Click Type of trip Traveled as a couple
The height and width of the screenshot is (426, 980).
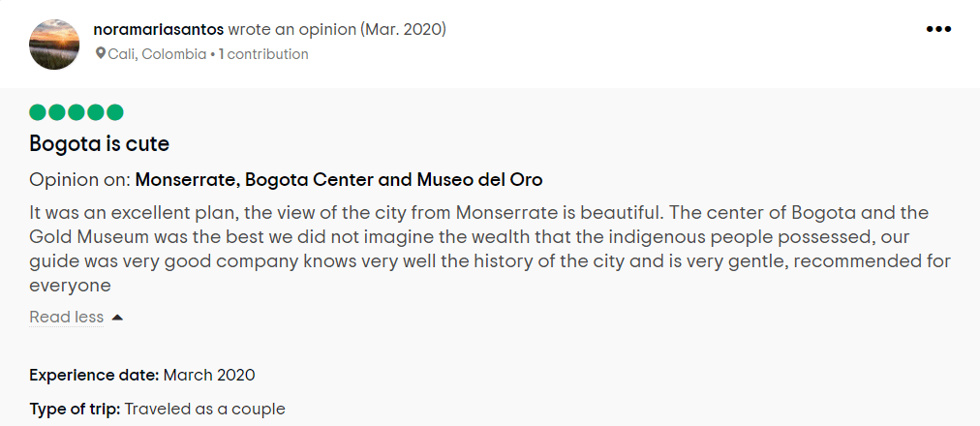pyautogui.click(x=157, y=410)
